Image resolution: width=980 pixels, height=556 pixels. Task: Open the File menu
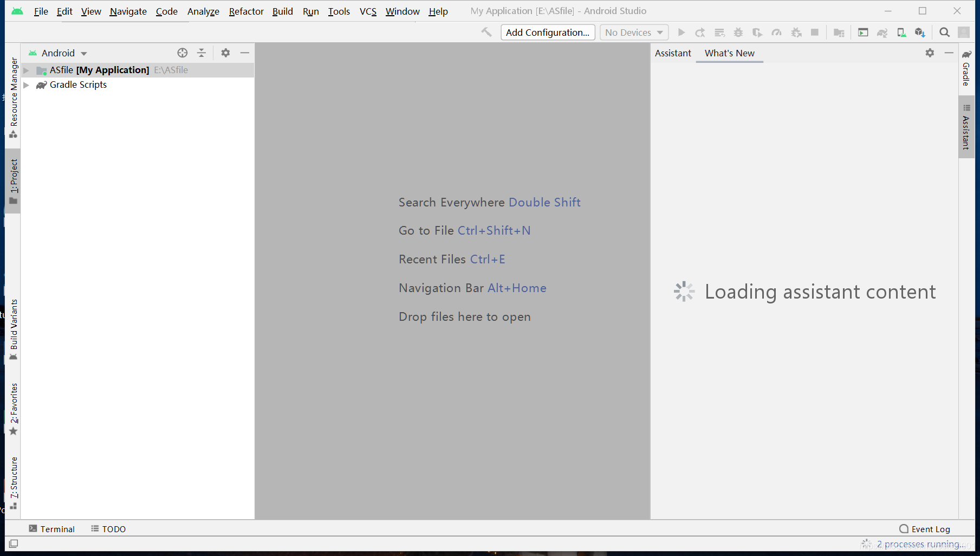click(x=41, y=11)
